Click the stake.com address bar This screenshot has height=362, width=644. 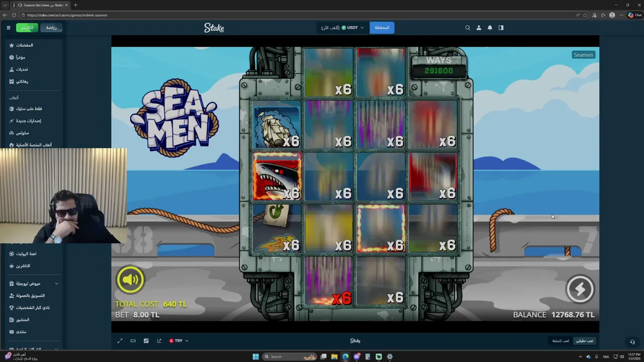tap(297, 15)
